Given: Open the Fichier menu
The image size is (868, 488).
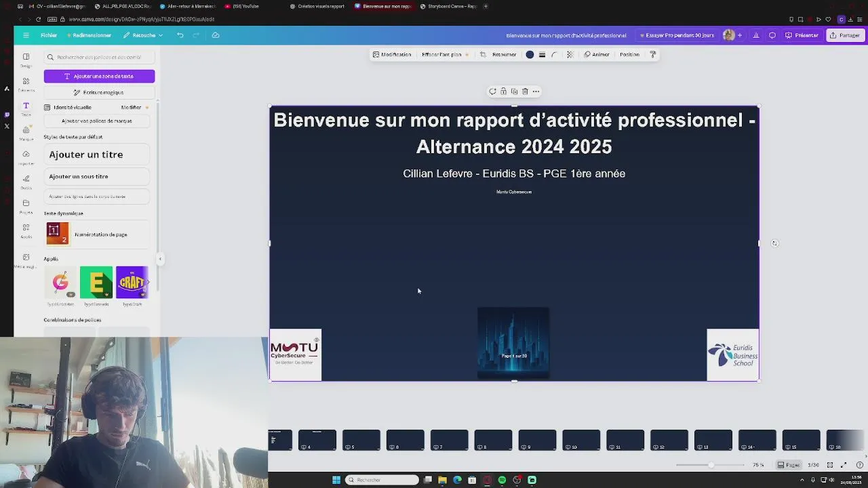Looking at the screenshot, I should (x=49, y=35).
